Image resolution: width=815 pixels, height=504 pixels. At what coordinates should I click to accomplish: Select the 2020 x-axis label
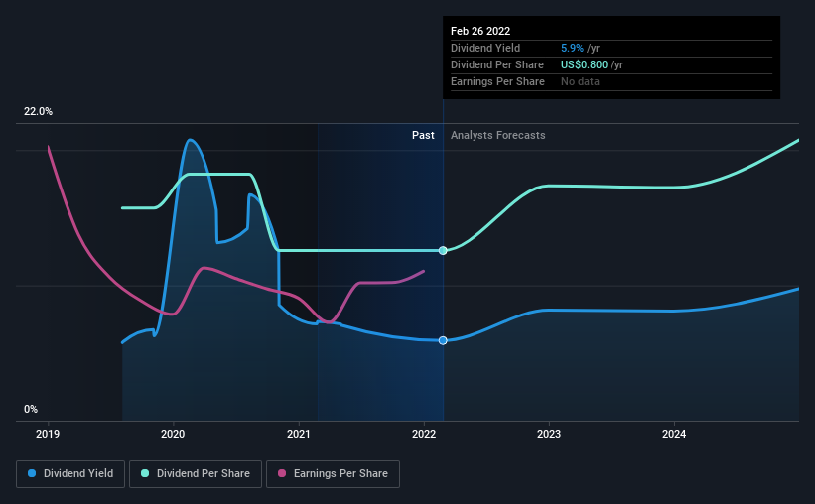click(173, 434)
